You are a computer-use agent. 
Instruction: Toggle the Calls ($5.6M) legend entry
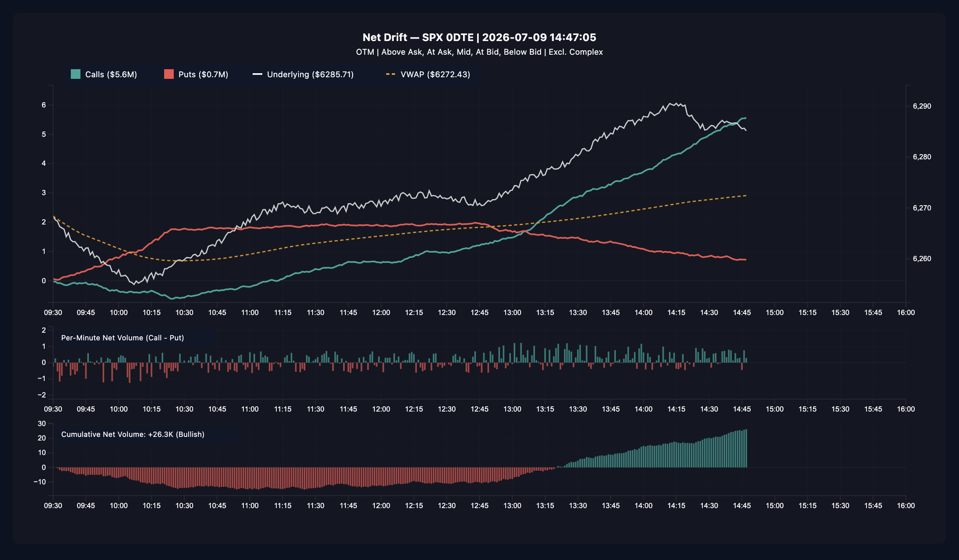point(104,74)
